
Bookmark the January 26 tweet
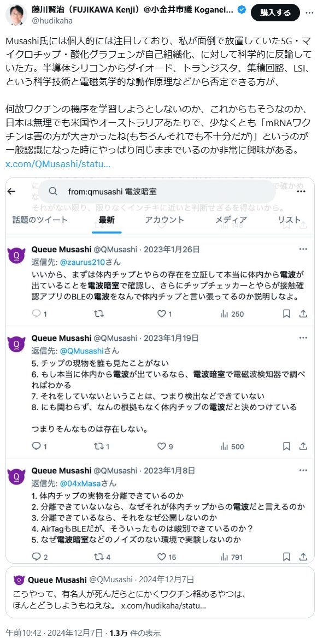coord(287,314)
